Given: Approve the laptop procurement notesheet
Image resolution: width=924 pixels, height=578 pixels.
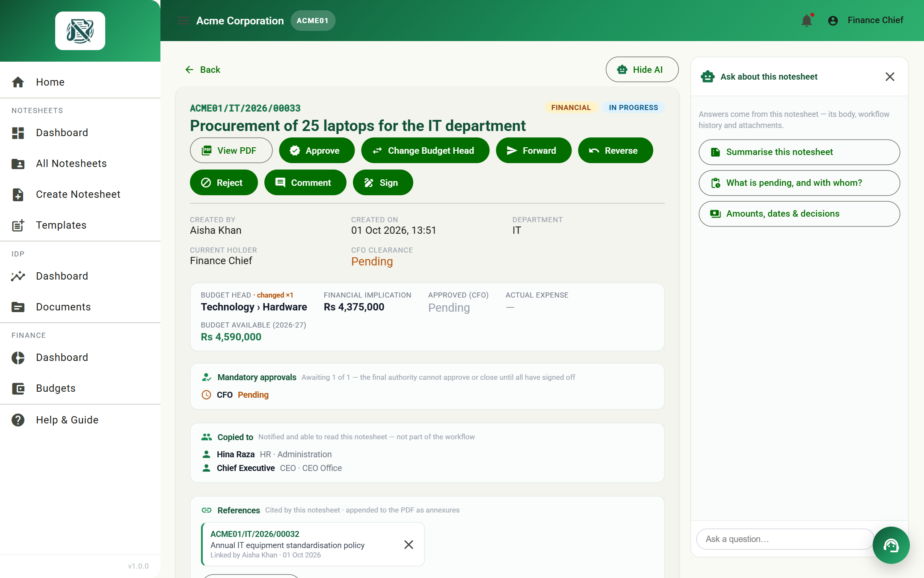Looking at the screenshot, I should tap(317, 150).
